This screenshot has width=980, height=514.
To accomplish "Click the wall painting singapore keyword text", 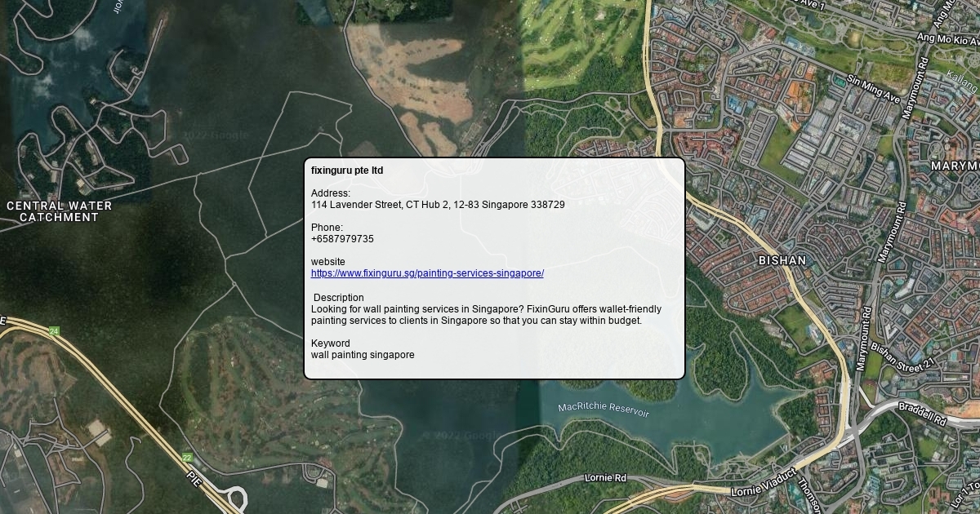I will (363, 355).
